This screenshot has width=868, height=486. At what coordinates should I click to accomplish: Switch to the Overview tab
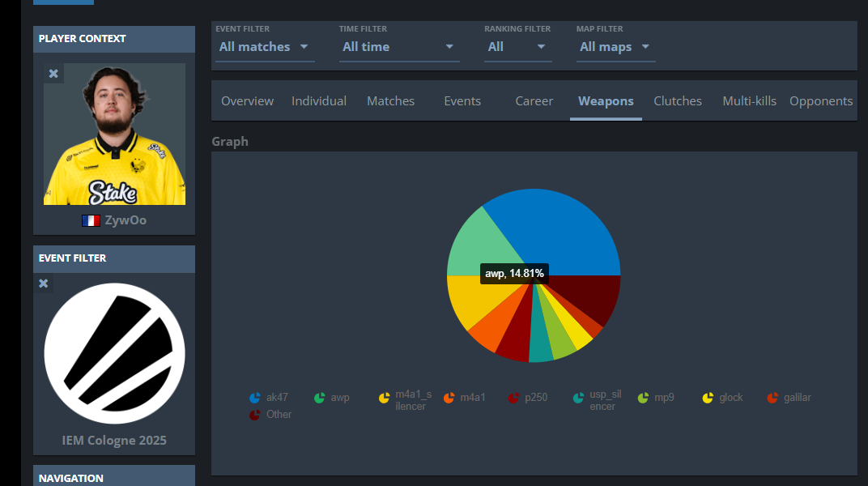(248, 100)
